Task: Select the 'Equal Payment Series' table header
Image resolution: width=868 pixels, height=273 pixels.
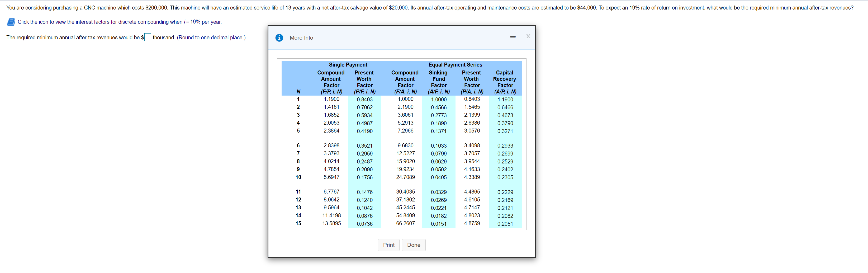Action: [x=455, y=65]
